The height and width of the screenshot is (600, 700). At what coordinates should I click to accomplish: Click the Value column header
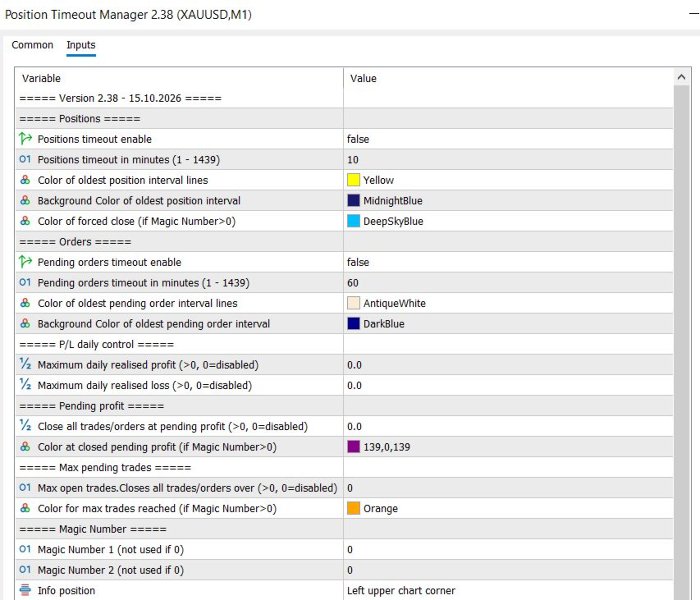coord(508,78)
